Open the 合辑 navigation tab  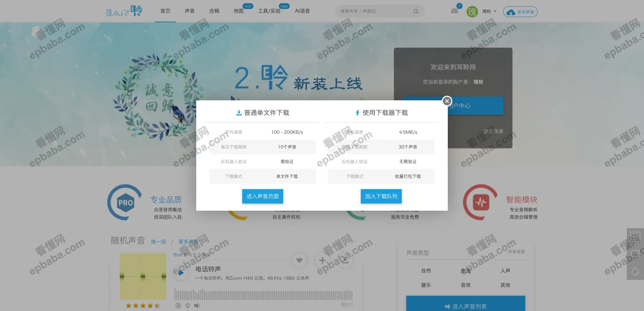click(214, 11)
